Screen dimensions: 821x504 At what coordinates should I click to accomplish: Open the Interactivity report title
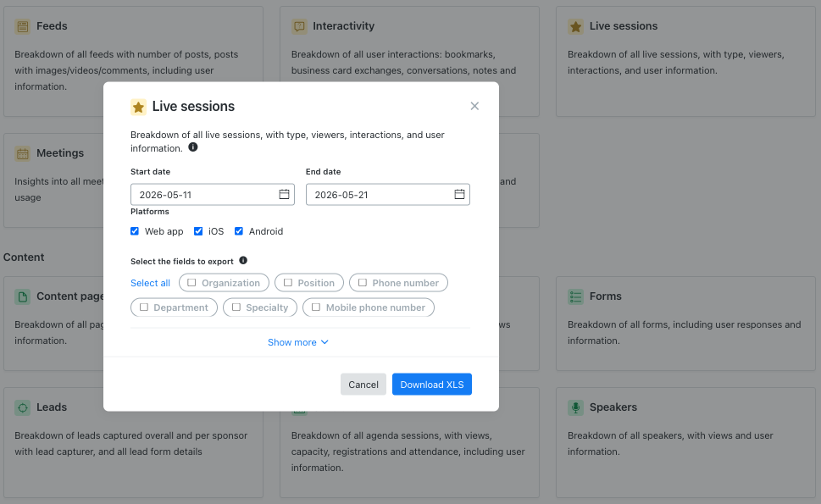coord(343,26)
